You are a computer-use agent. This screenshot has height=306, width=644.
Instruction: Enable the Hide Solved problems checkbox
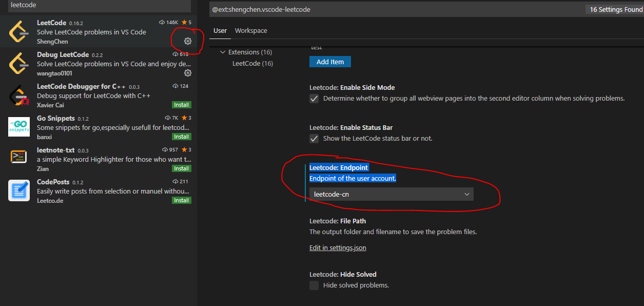(314, 285)
